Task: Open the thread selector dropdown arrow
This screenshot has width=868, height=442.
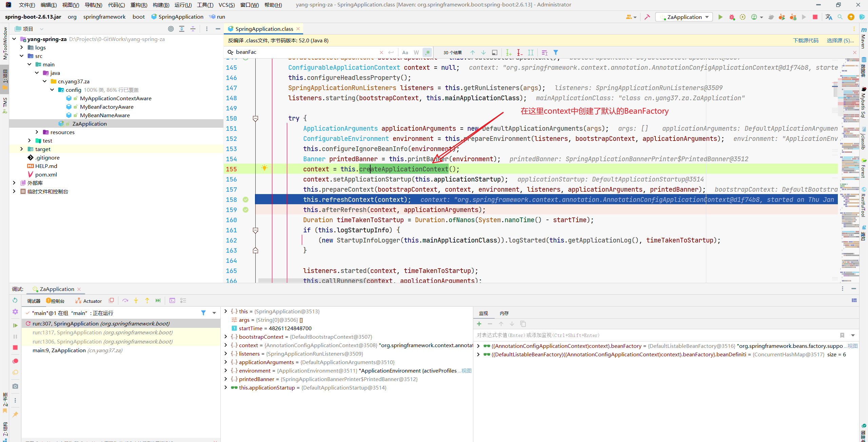Action: 214,313
